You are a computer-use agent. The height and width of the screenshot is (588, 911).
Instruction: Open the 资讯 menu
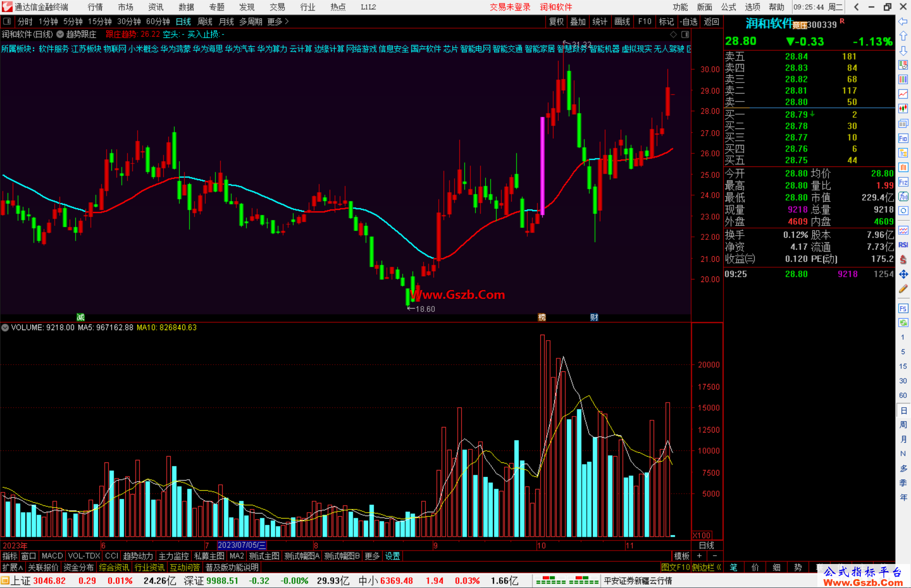[x=156, y=7]
